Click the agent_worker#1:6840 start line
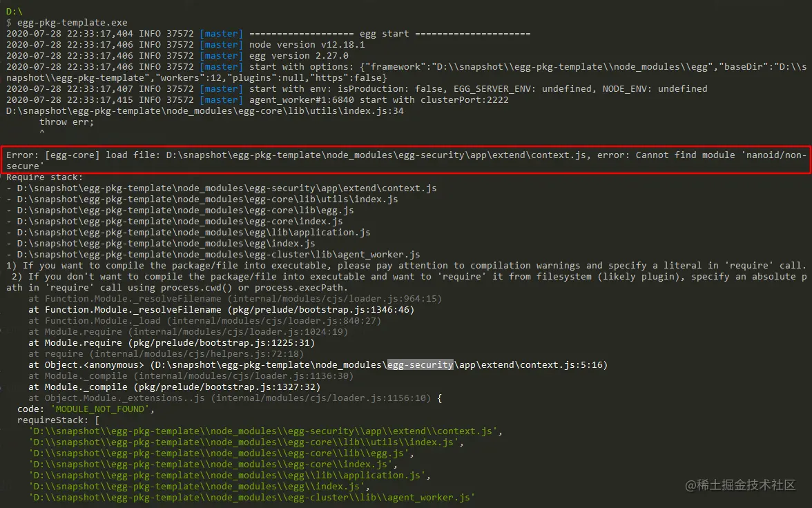The width and height of the screenshot is (812, 508). (258, 100)
